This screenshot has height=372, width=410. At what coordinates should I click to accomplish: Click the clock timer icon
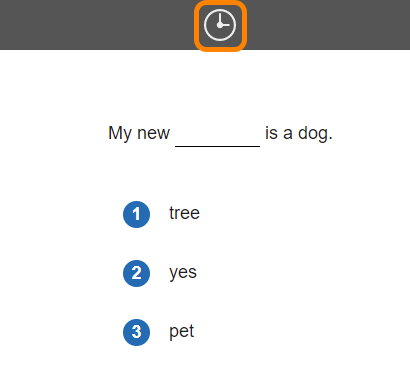tap(220, 25)
